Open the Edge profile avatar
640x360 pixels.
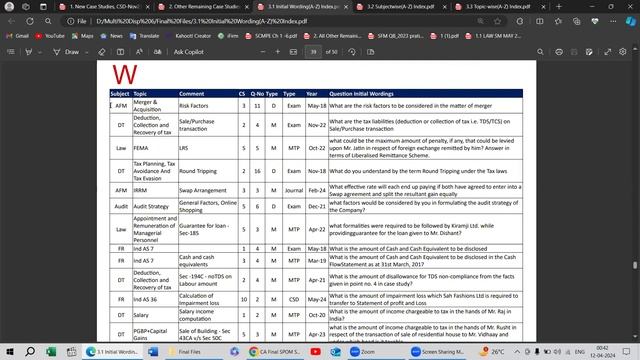point(9,7)
